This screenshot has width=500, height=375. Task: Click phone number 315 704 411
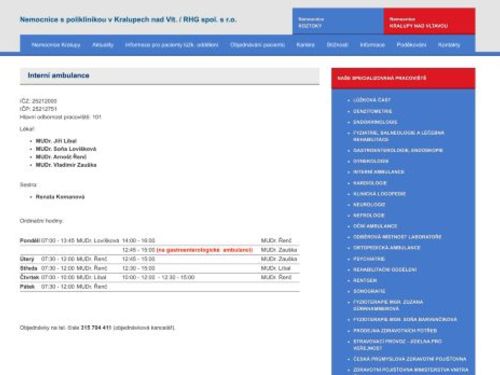click(96, 328)
